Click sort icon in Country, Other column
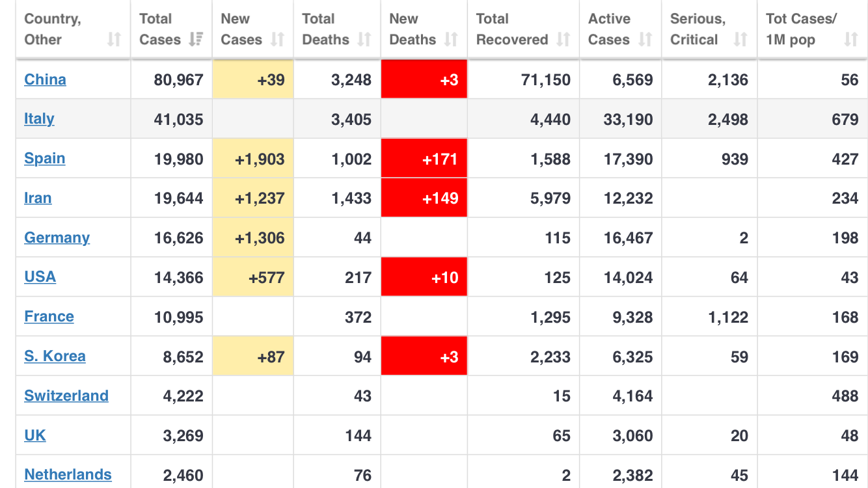The height and width of the screenshot is (488, 868). click(114, 40)
